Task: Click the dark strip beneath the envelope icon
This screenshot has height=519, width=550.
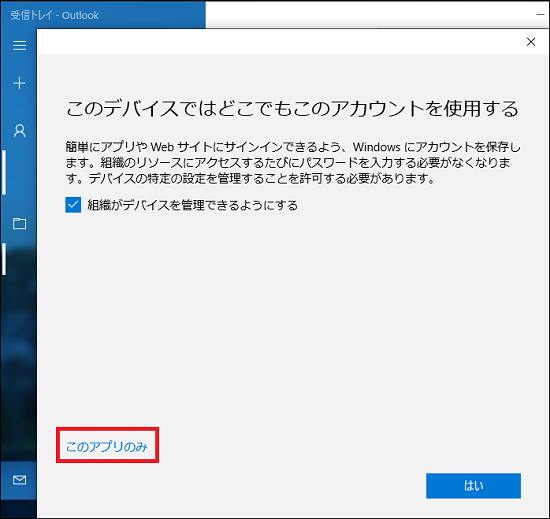Action: (18, 509)
